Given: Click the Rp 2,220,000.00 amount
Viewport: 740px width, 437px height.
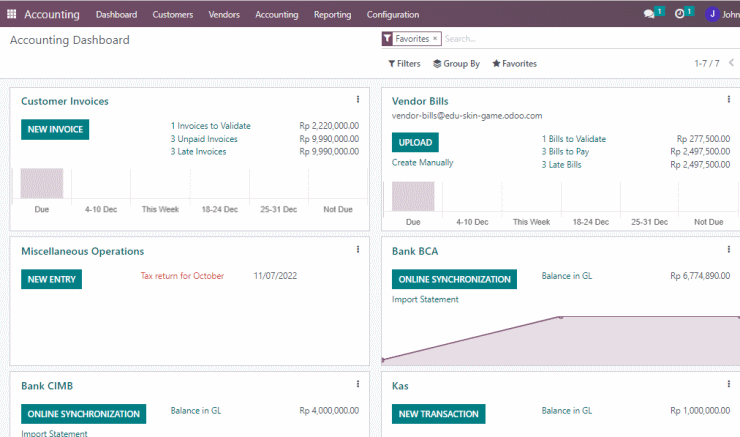Looking at the screenshot, I should click(x=329, y=126).
